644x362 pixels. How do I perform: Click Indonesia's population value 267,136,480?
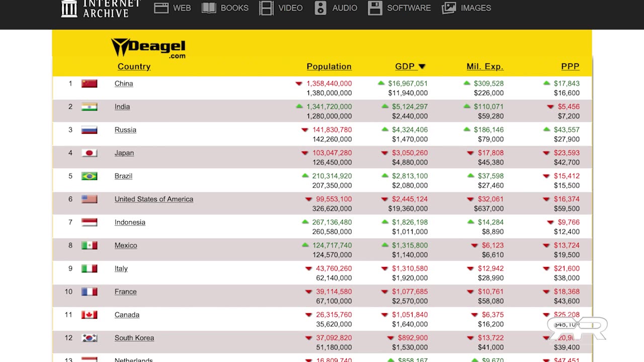point(332,222)
